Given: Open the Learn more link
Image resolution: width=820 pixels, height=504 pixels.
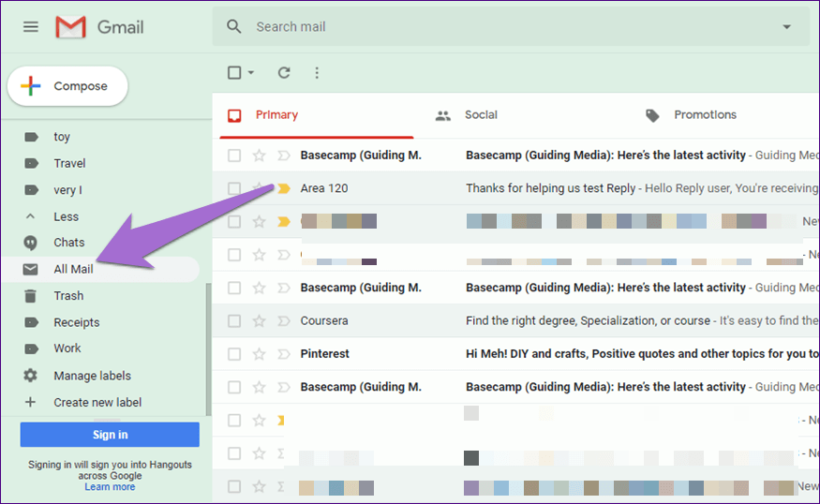Looking at the screenshot, I should tap(110, 487).
